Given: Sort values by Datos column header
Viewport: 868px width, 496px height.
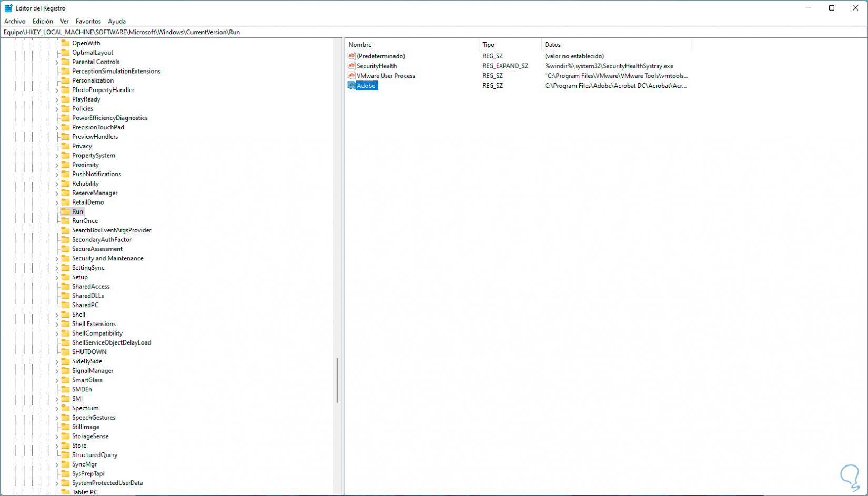Looking at the screenshot, I should pos(616,45).
